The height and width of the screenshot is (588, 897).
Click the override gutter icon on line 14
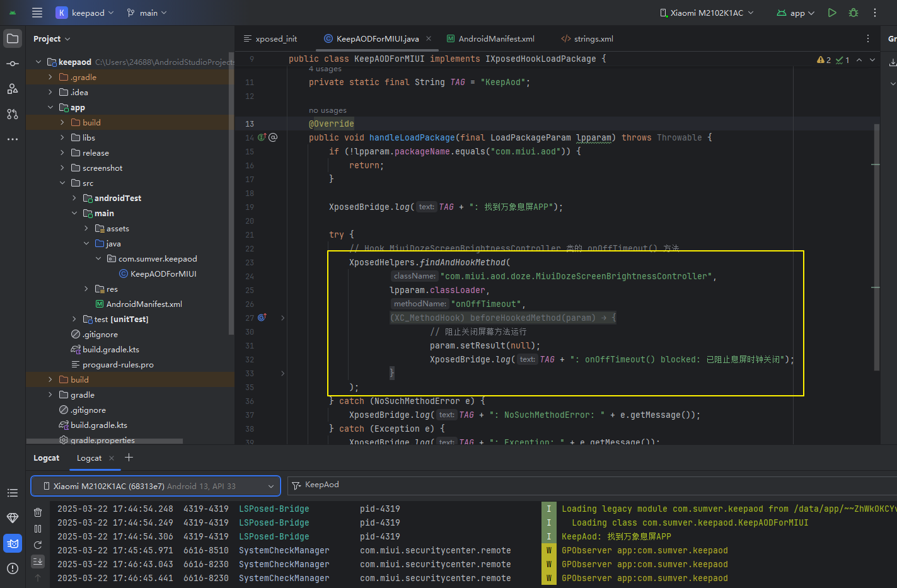point(262,137)
